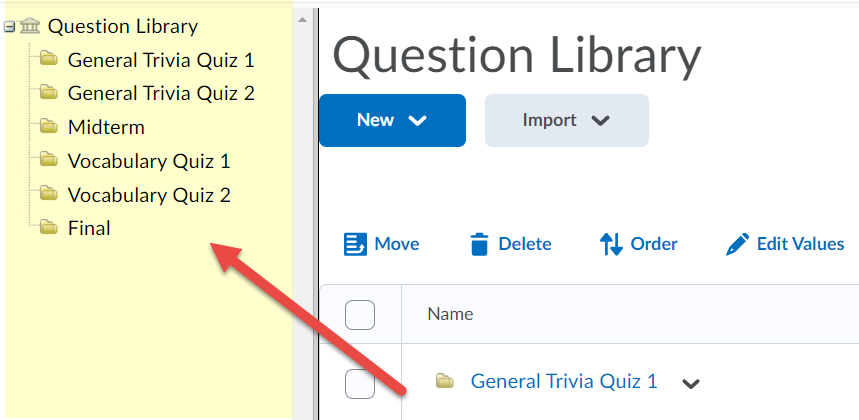Viewport: 859px width, 420px height.
Task: Click the Name column header
Action: (450, 314)
